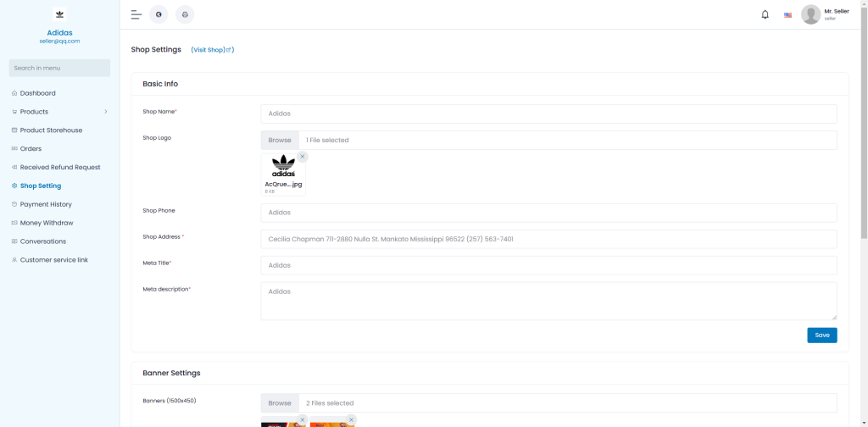Open Orders from the sidebar
868x427 pixels.
click(x=31, y=149)
